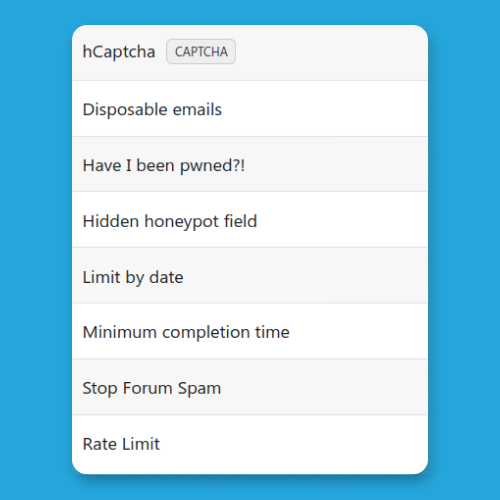Open the Disposable emails option
Image resolution: width=500 pixels, height=500 pixels.
point(250,109)
